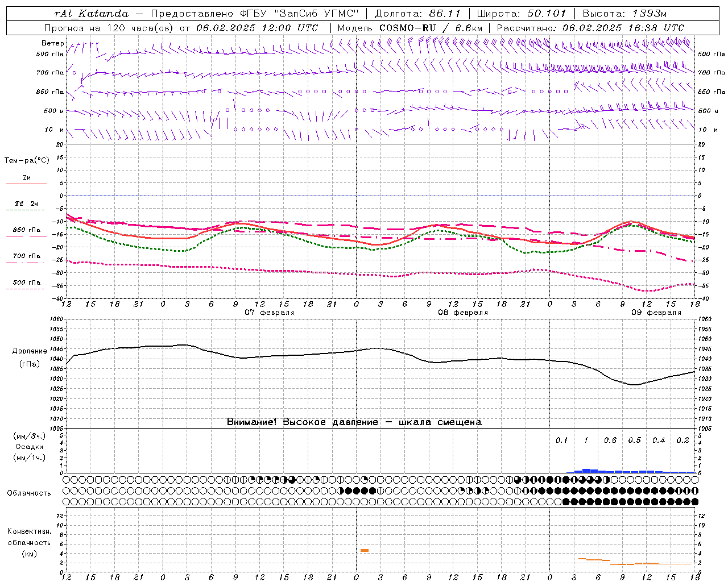Click the Широта: 50.101 latitude value
Viewport: 728px width, 582px height.
click(522, 14)
